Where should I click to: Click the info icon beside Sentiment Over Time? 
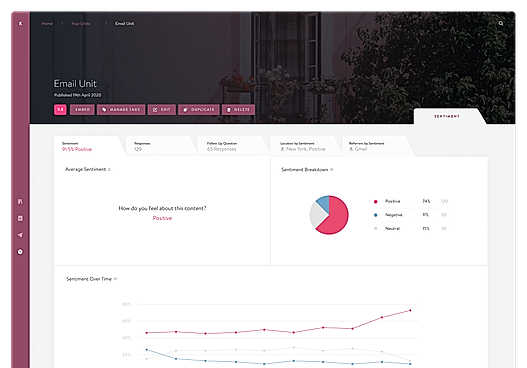(115, 279)
